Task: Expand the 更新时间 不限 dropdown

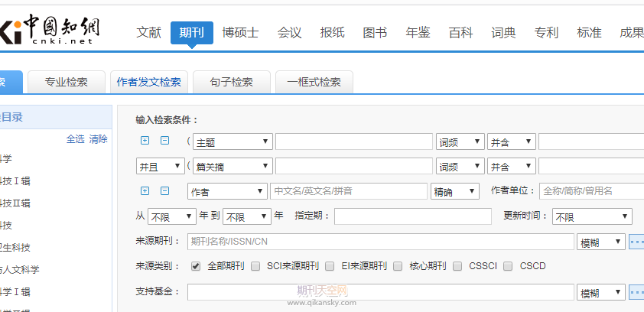Action: coord(592,216)
